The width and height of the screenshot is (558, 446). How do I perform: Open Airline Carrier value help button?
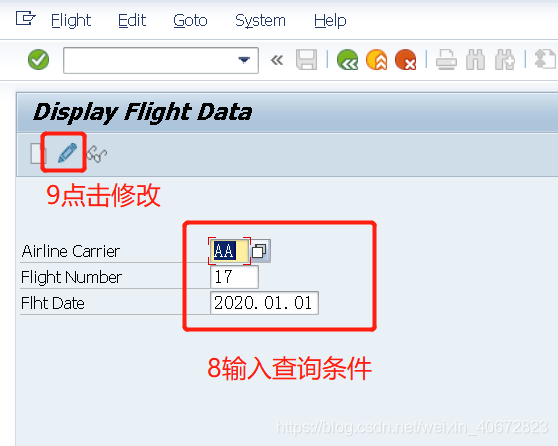[x=260, y=251]
